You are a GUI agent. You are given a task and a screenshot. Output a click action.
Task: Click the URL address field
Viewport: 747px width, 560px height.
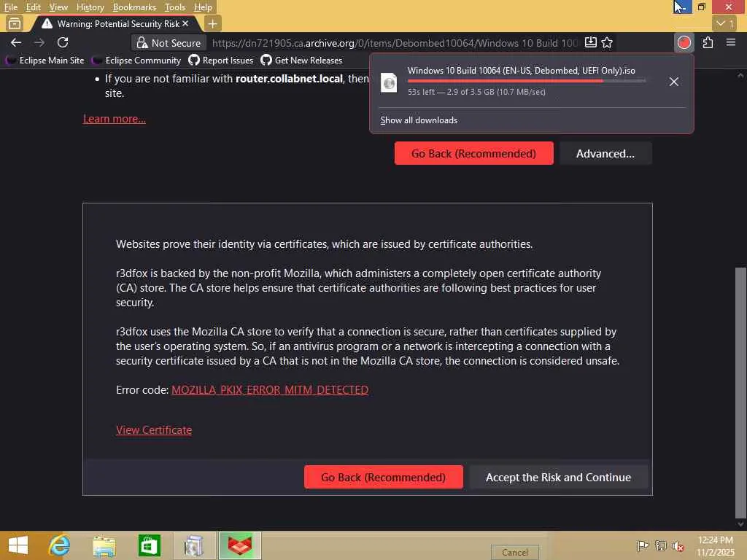(395, 43)
